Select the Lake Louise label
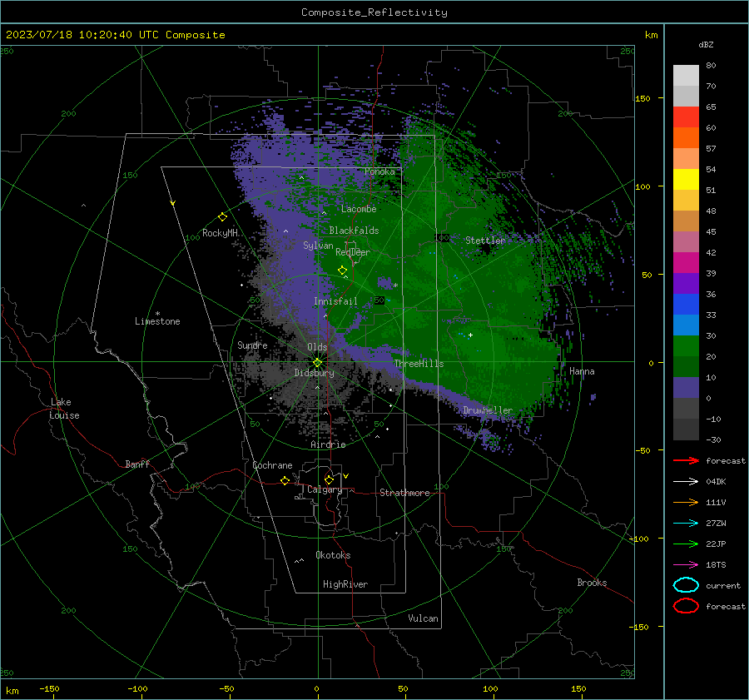Viewport: 749px width, 700px height. pyautogui.click(x=64, y=409)
